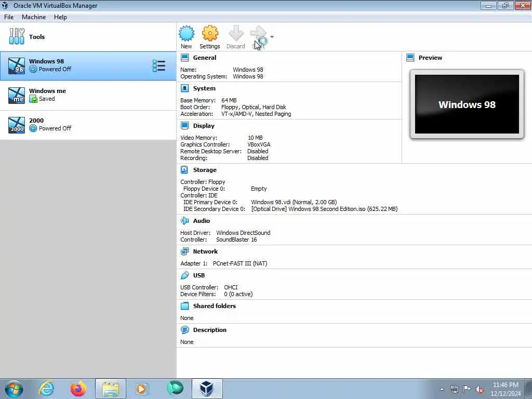Click the PCnet-FAST III (NAT) adapter text

240,263
